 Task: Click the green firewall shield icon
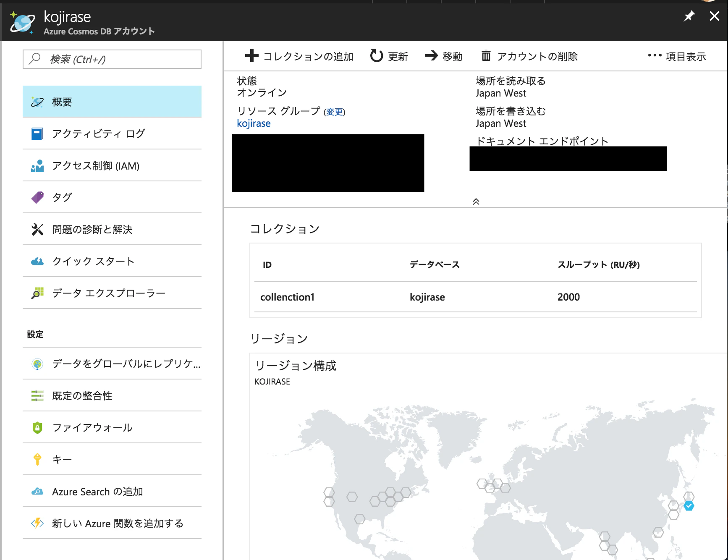[37, 428]
